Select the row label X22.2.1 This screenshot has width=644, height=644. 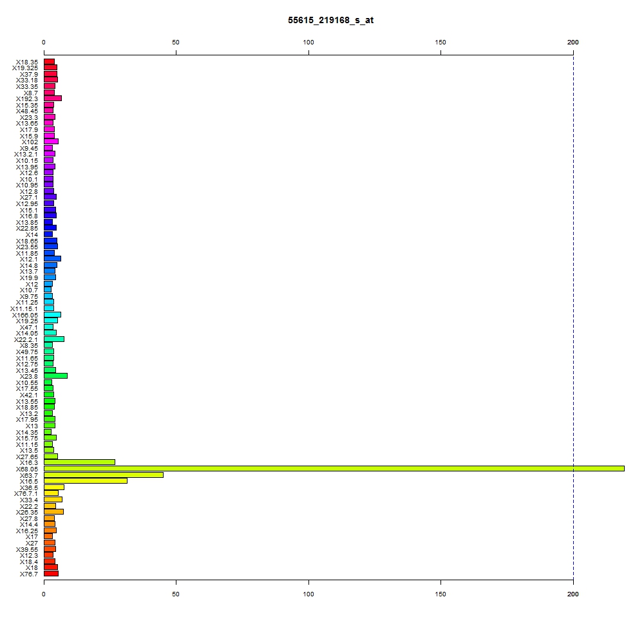tap(26, 339)
